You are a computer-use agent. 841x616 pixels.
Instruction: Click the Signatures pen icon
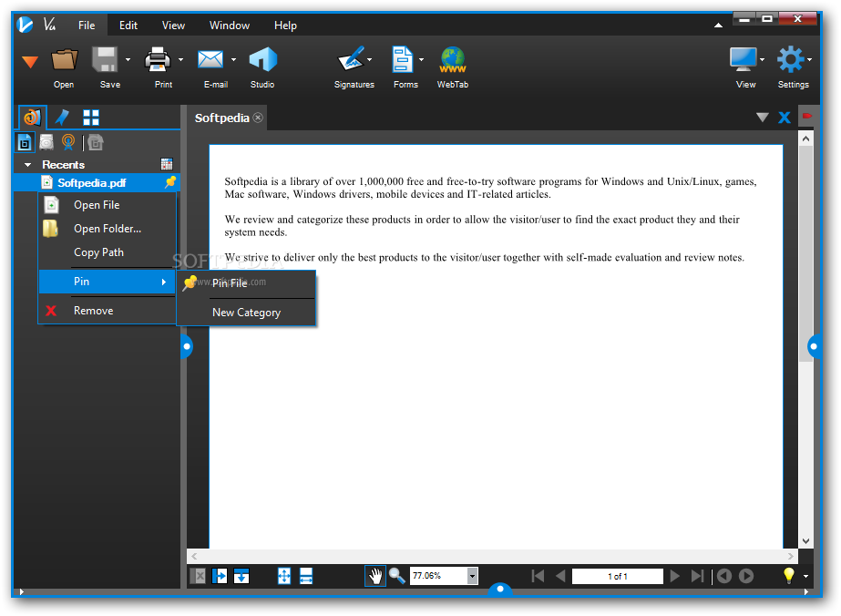click(351, 59)
